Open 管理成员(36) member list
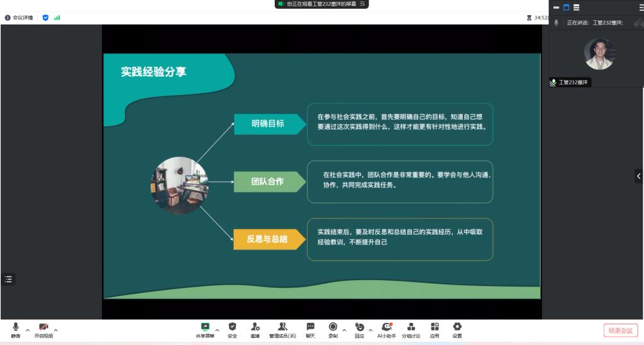The height and width of the screenshot is (345, 644). point(282,329)
